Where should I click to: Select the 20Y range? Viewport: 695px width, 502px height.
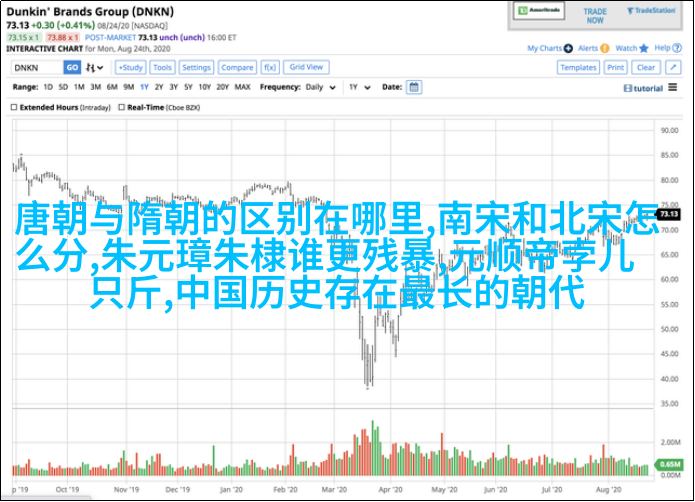coord(223,87)
